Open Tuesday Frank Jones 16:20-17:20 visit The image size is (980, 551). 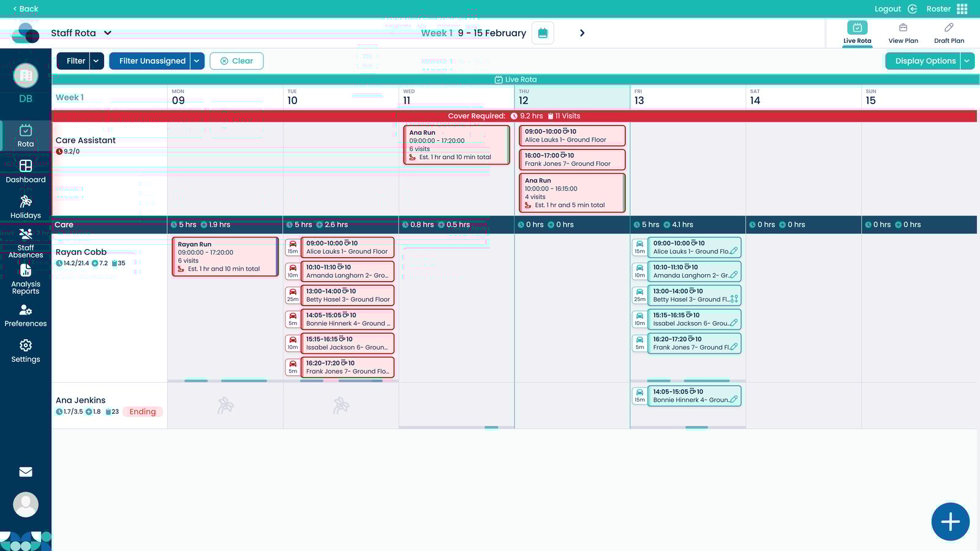point(347,367)
